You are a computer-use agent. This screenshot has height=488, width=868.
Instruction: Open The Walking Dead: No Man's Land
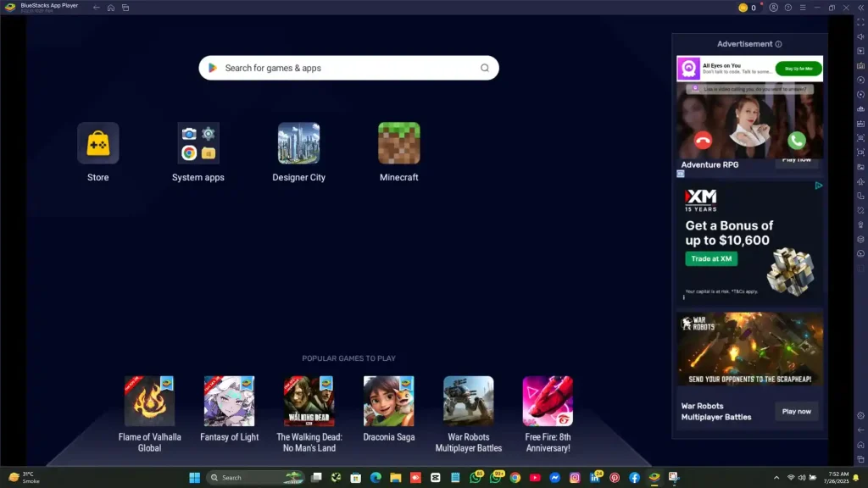(x=309, y=401)
